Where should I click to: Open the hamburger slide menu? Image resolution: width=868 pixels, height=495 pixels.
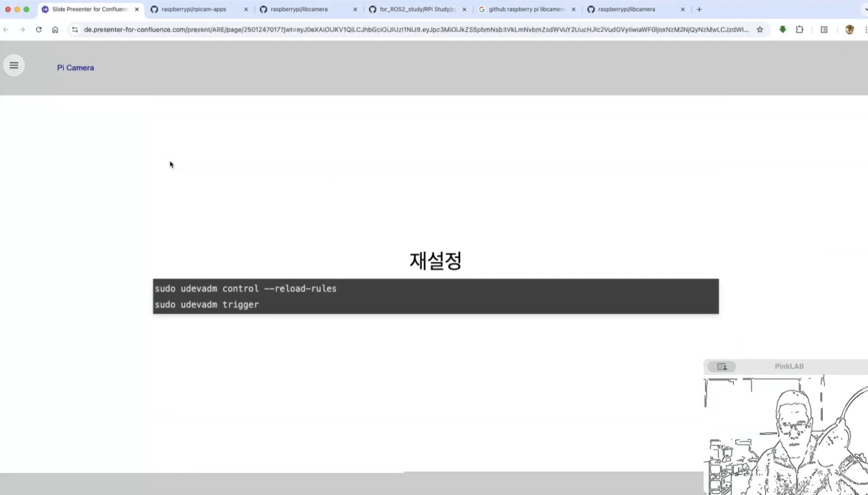tap(14, 66)
